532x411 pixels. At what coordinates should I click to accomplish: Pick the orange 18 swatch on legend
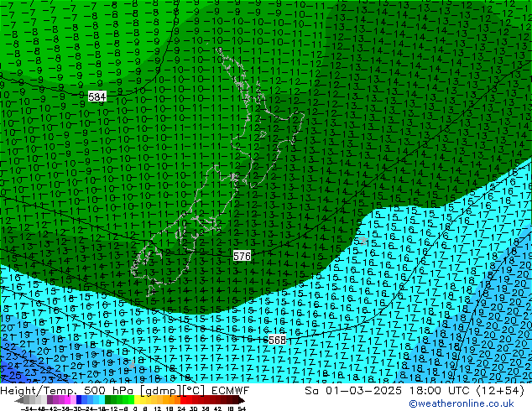pyautogui.click(x=170, y=400)
